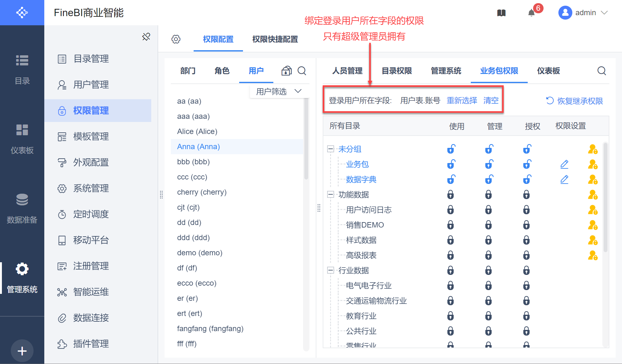Click the user list scrollbar
This screenshot has height=364, width=622.
click(x=306, y=139)
